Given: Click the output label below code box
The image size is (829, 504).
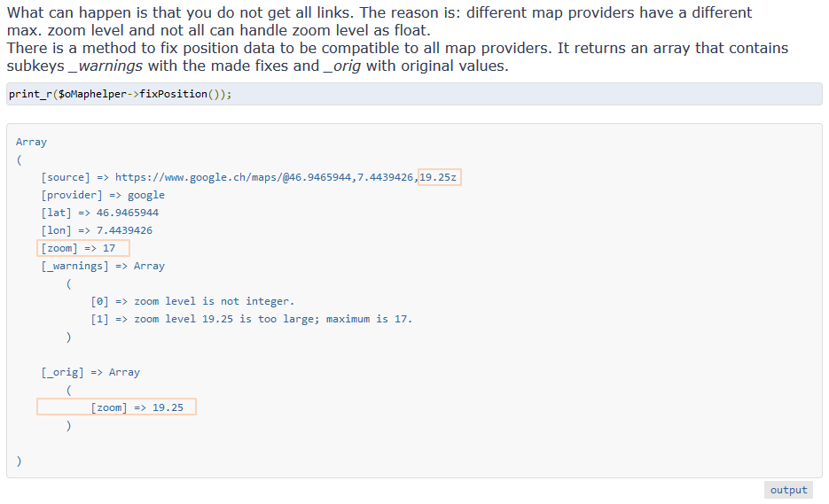Looking at the screenshot, I should pyautogui.click(x=788, y=490).
